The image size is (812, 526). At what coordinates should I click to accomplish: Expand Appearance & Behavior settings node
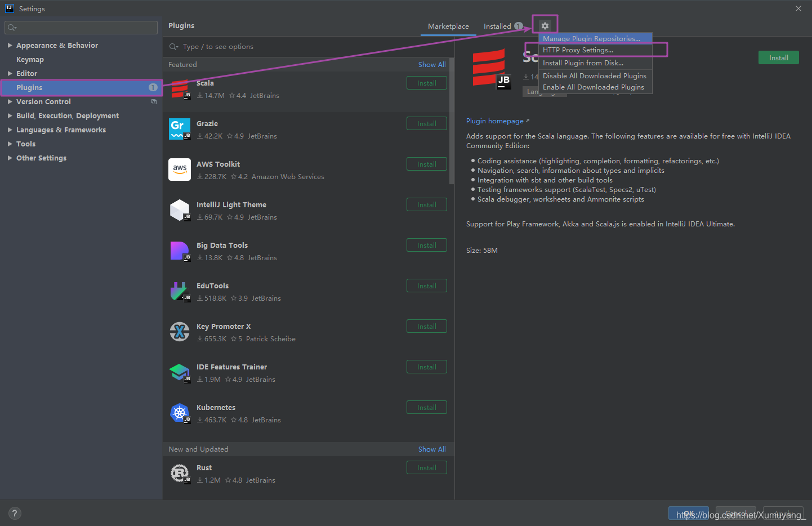[x=10, y=45]
